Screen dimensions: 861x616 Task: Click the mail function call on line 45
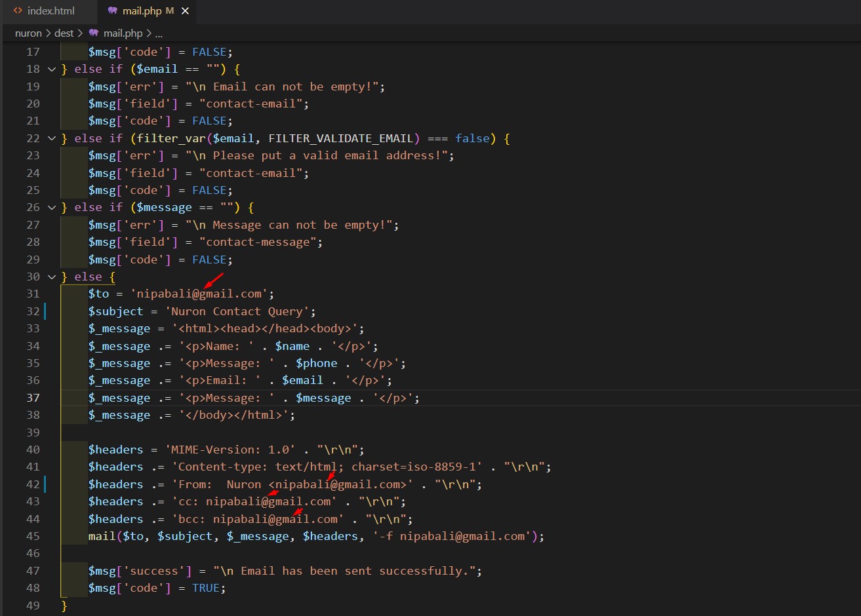coord(102,536)
